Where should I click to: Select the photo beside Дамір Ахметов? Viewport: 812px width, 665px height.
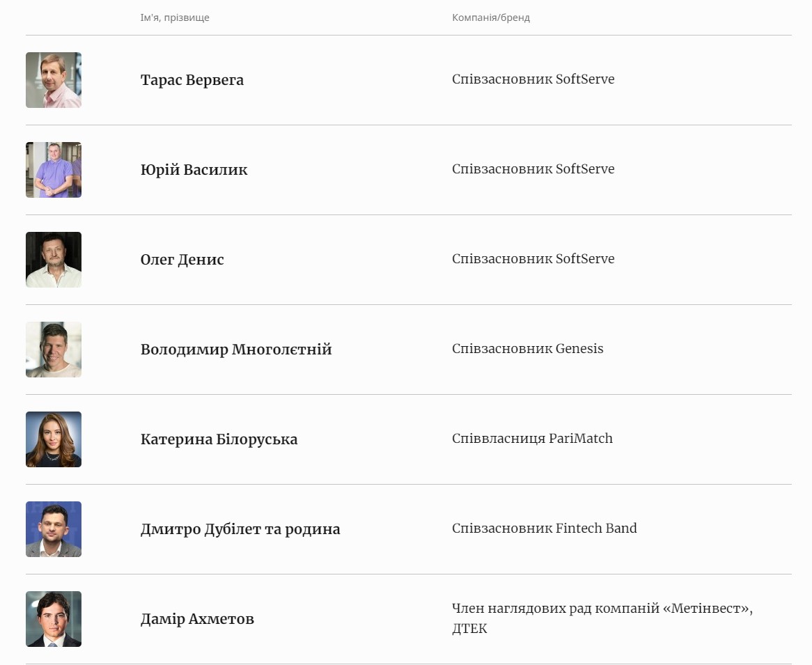click(54, 619)
